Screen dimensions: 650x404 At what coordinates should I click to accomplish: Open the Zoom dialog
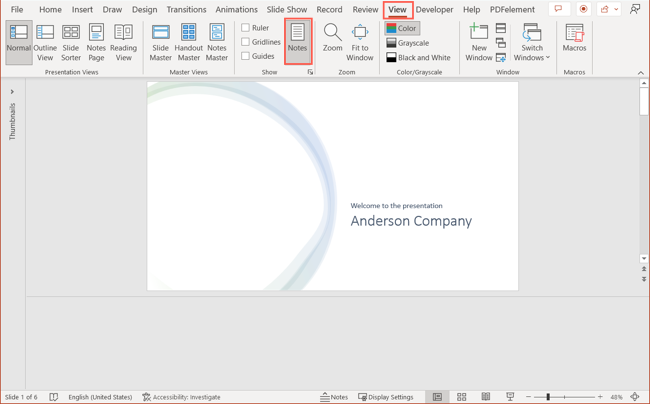pos(332,38)
